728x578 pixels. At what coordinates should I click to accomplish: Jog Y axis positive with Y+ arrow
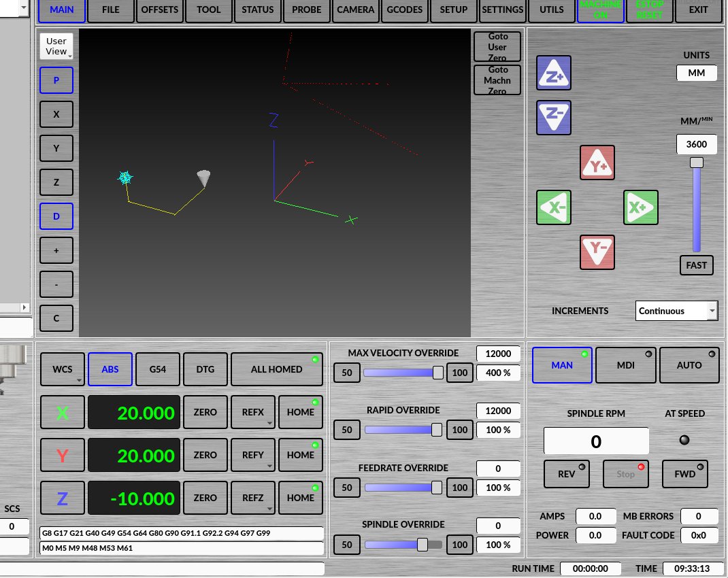pos(597,163)
